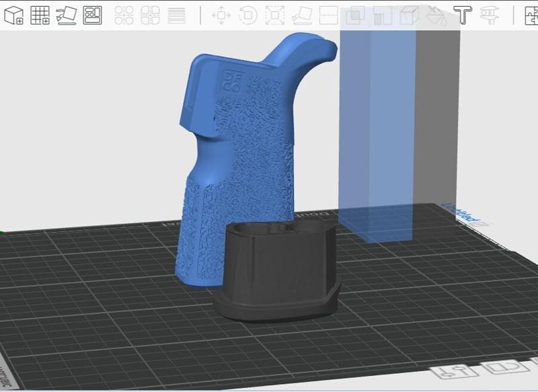Click the Untitled plate name label
Image resolution: width=538 pixels, height=392 pixels.
pyautogui.click(x=460, y=213)
